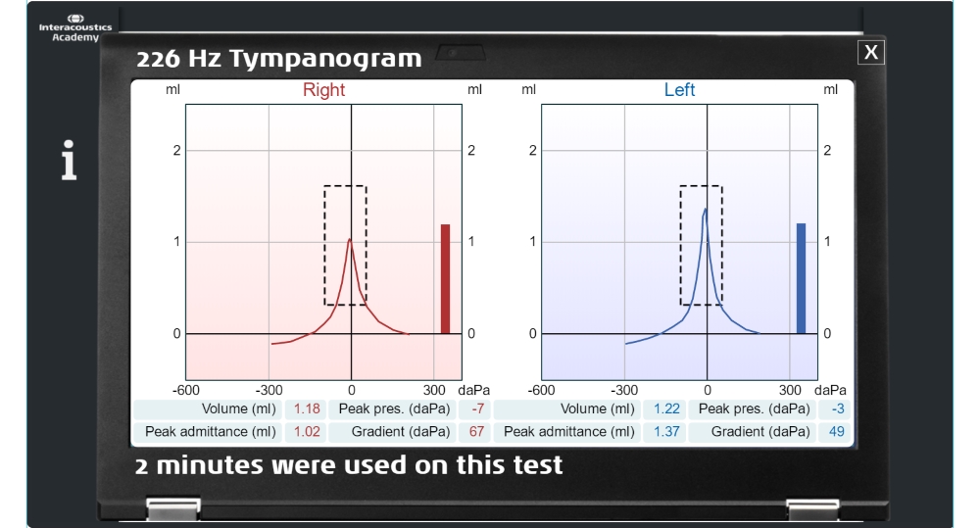The image size is (980, 528).
Task: Click the left Gradient value 49
Action: [836, 432]
